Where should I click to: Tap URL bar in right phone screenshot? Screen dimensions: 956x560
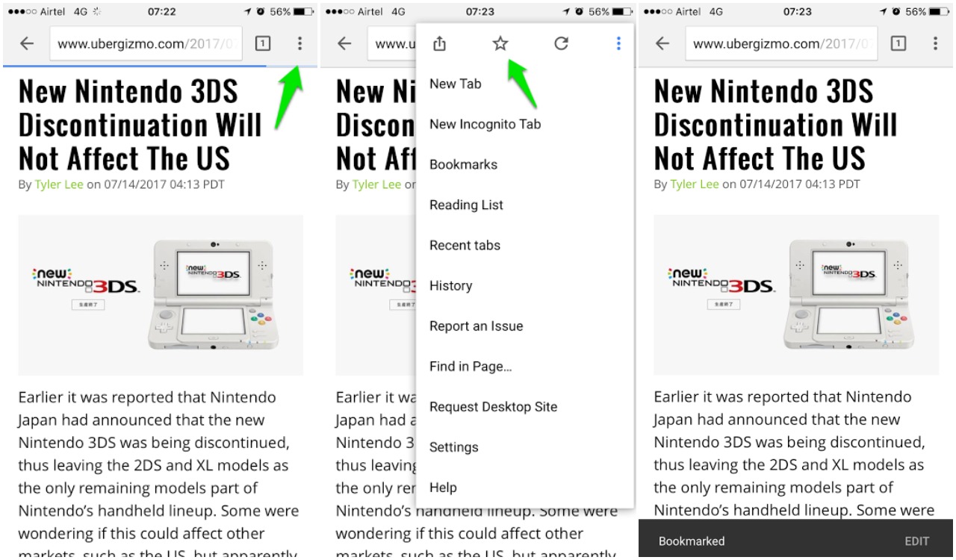[x=782, y=44]
